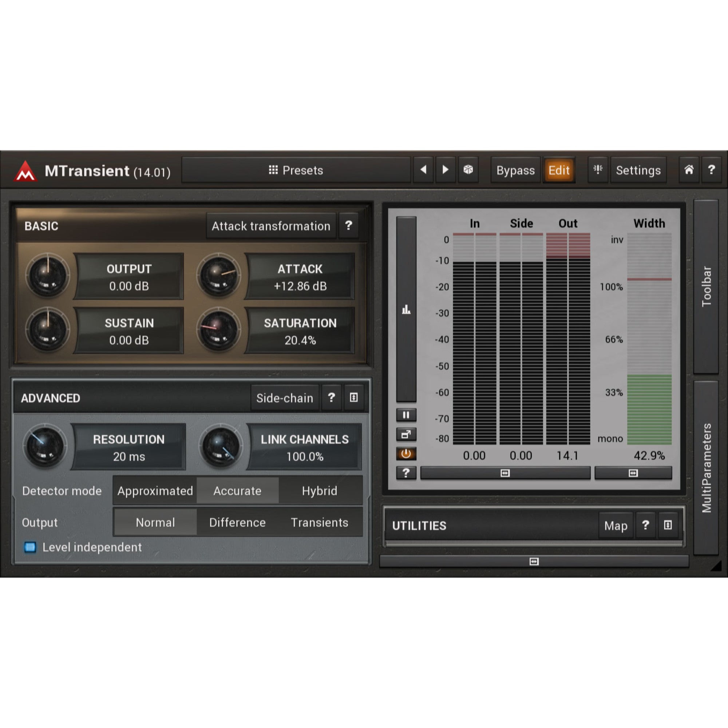Viewport: 728px width, 728px height.
Task: Pop out the meters into a window
Action: [x=406, y=435]
